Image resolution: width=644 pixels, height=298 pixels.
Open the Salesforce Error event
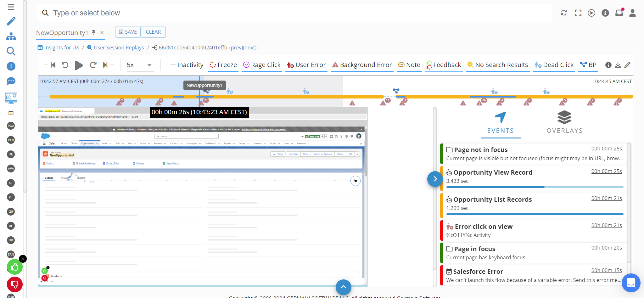click(534, 275)
